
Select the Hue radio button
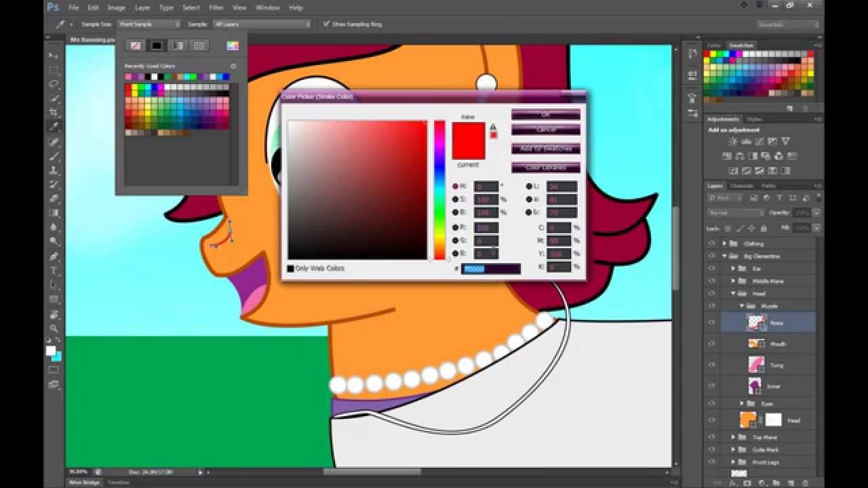pos(456,186)
